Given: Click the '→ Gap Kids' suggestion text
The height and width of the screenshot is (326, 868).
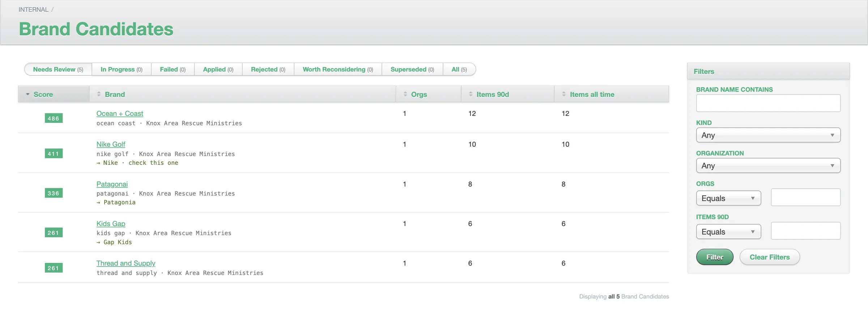Looking at the screenshot, I should point(114,242).
